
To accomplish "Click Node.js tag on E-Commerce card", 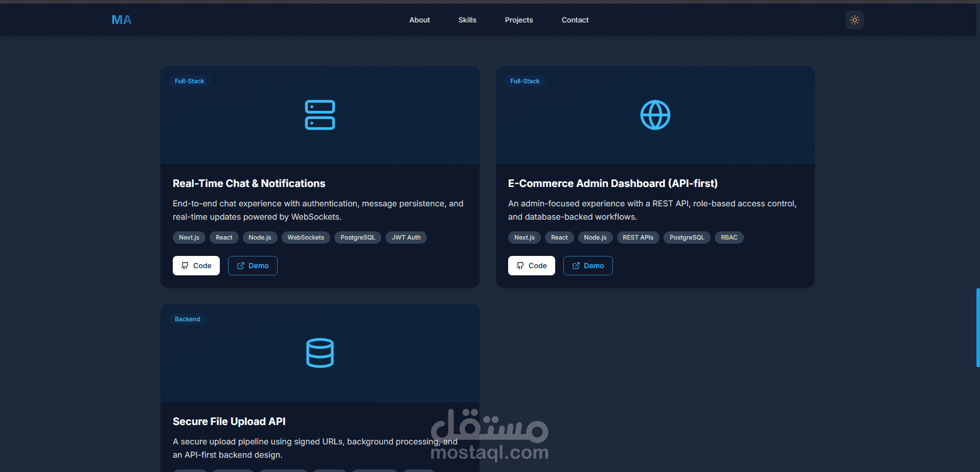I will point(595,238).
